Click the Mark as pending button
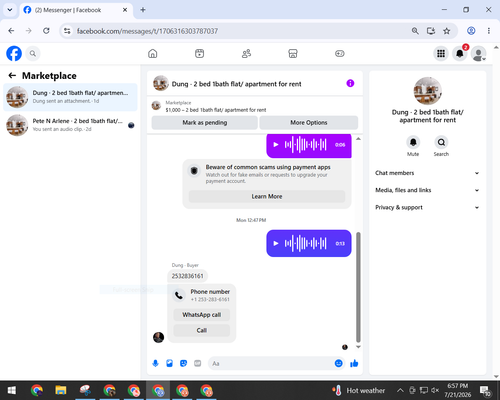Viewport: 500px width, 400px height. [x=205, y=123]
